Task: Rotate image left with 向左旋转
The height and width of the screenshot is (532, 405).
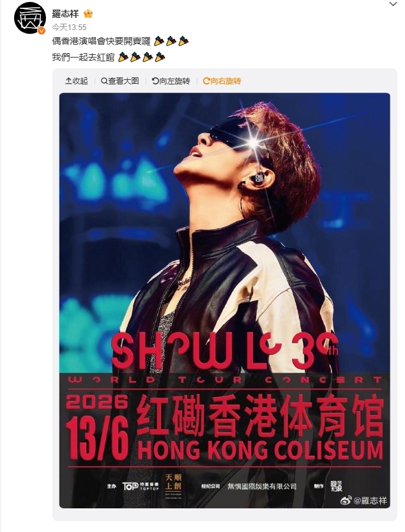Action: [x=171, y=81]
